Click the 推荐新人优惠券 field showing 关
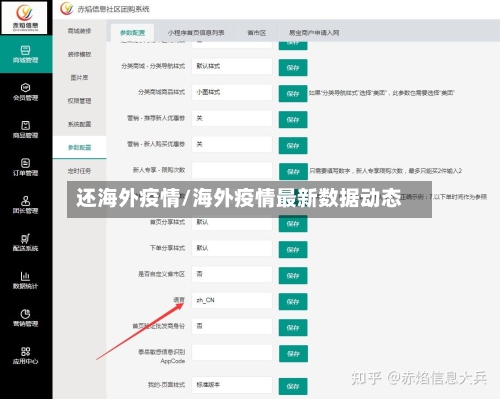Screen dimensions: 500x399 232,118
